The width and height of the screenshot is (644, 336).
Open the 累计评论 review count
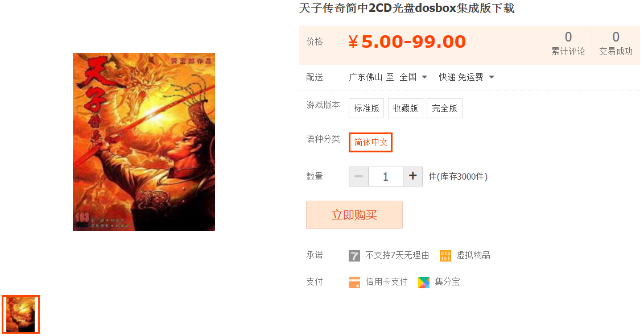coord(568,43)
